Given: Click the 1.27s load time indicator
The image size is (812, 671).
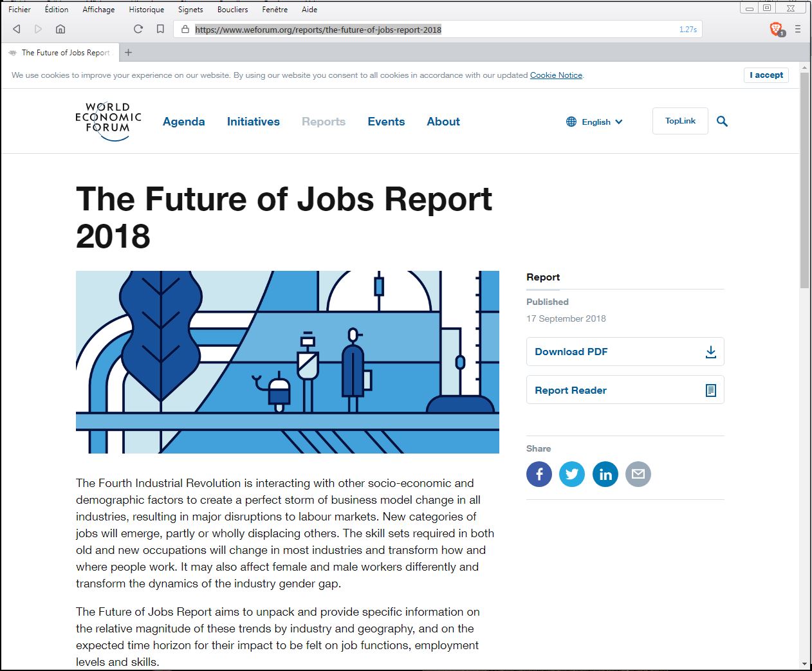Looking at the screenshot, I should 688,30.
